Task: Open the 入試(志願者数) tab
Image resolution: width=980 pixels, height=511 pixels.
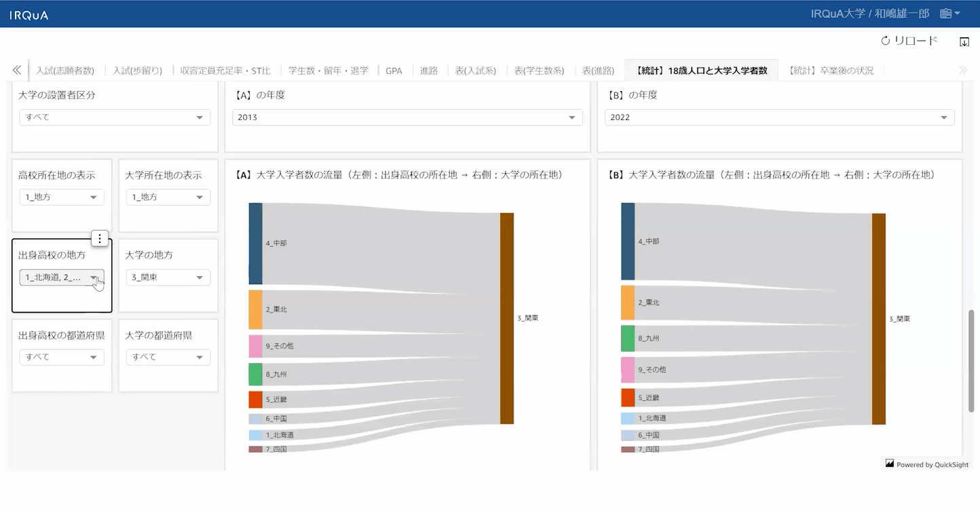Action: [x=65, y=71]
